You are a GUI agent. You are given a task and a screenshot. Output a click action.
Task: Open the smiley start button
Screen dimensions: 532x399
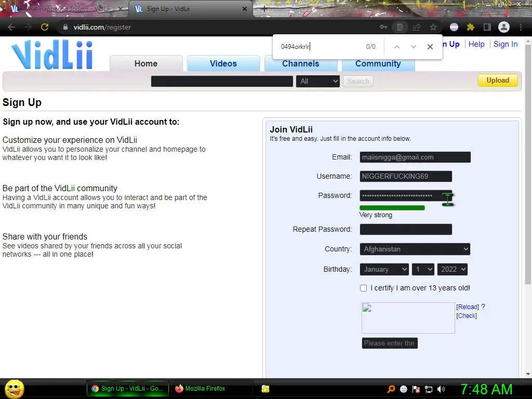[14, 389]
